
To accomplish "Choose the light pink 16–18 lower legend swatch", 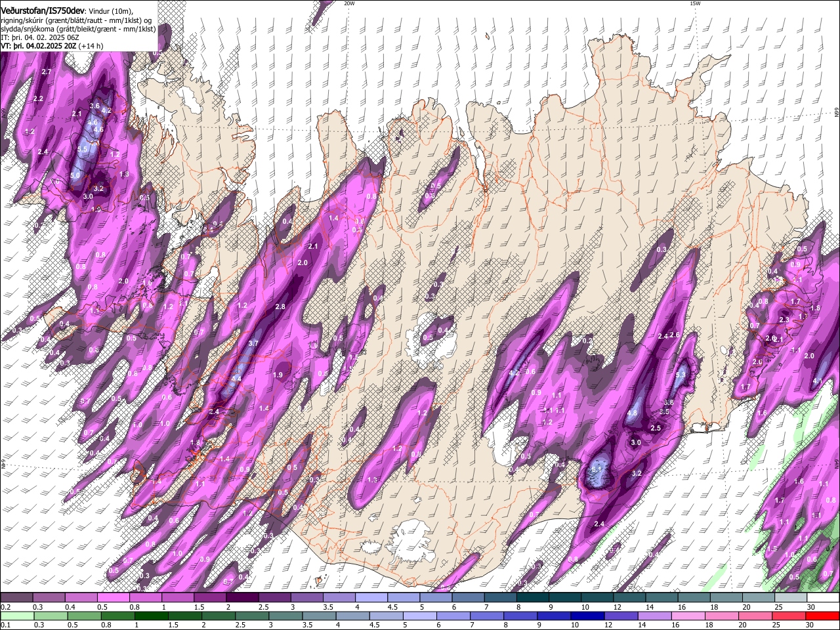I will click(688, 616).
